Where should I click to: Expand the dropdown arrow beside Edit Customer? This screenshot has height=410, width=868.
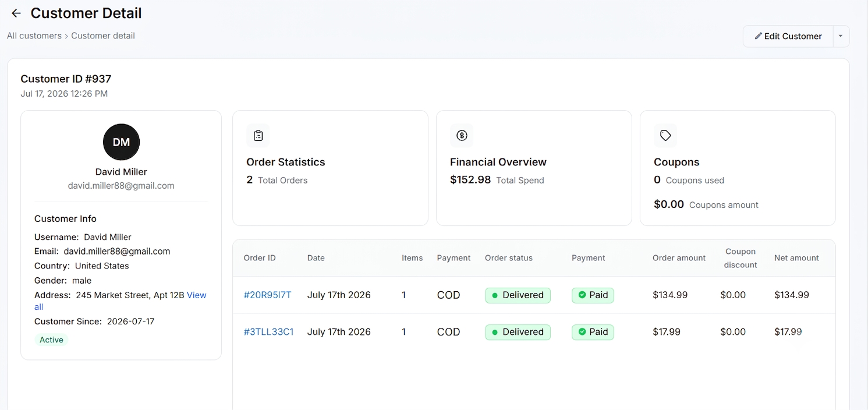click(x=841, y=36)
